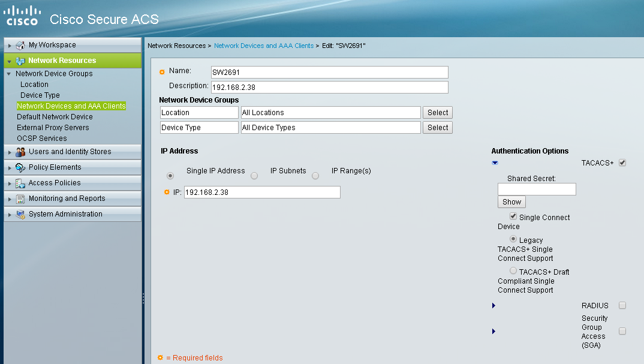This screenshot has height=364, width=644.
Task: Open My Workspace menu
Action: coord(73,45)
